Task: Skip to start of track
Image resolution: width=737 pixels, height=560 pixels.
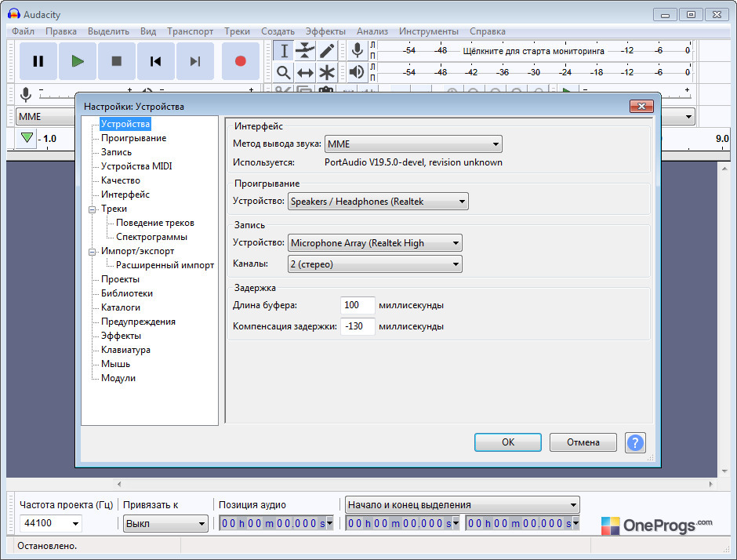Action: coord(155,61)
